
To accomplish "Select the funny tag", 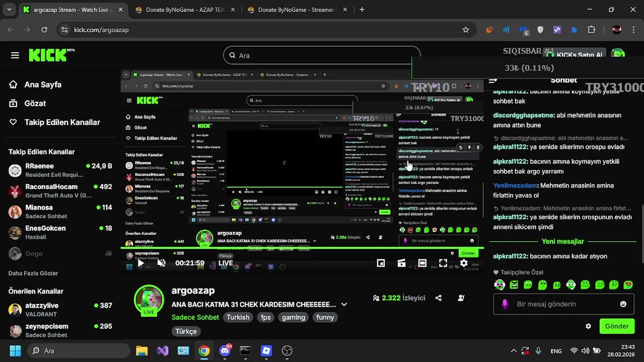I will [x=325, y=317].
